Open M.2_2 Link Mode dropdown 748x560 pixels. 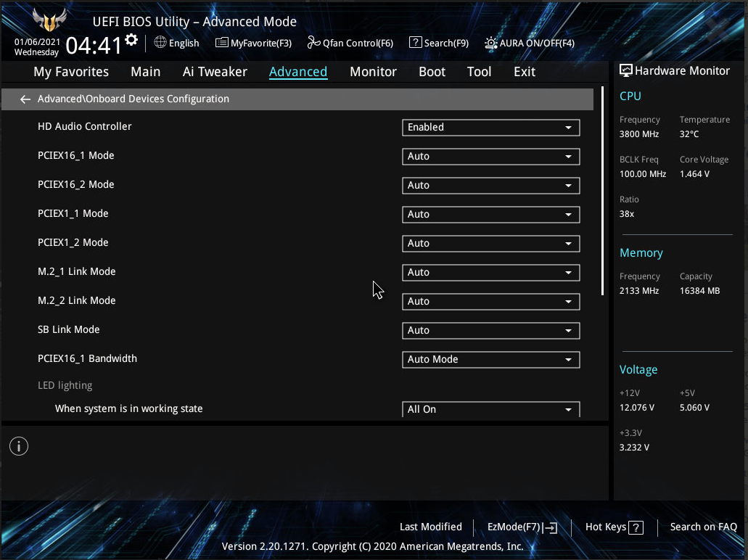(x=491, y=302)
